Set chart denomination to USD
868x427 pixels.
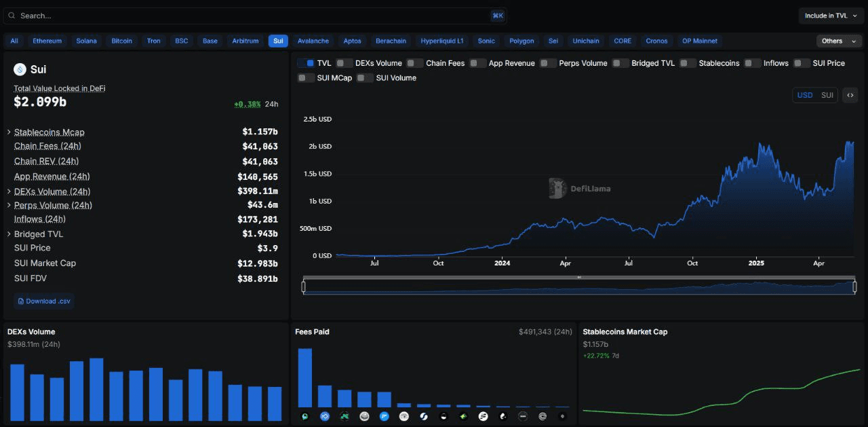[x=805, y=95]
